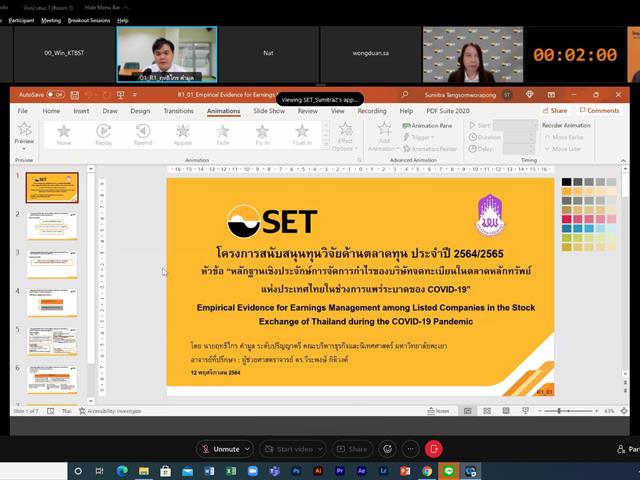The width and height of the screenshot is (640, 480).
Task: Open the File tab
Action: [23, 111]
